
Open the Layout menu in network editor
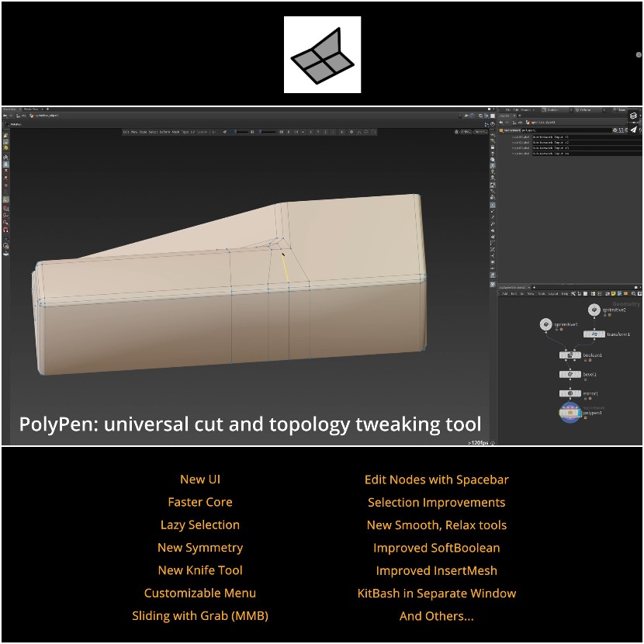553,293
